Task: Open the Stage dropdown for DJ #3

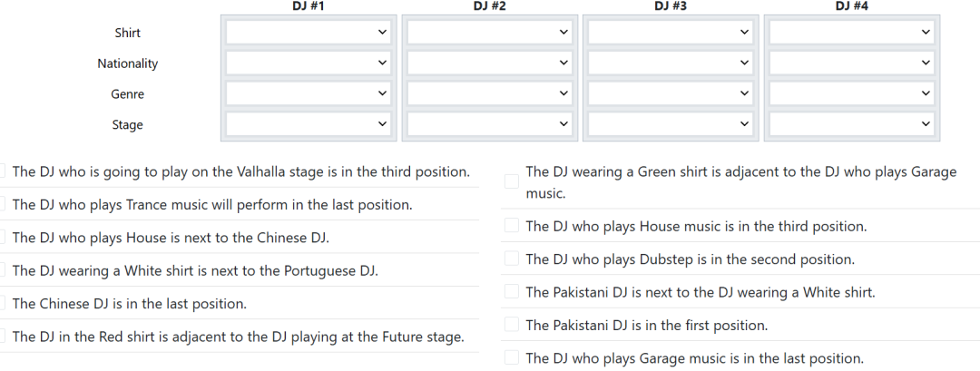Action: coord(671,124)
